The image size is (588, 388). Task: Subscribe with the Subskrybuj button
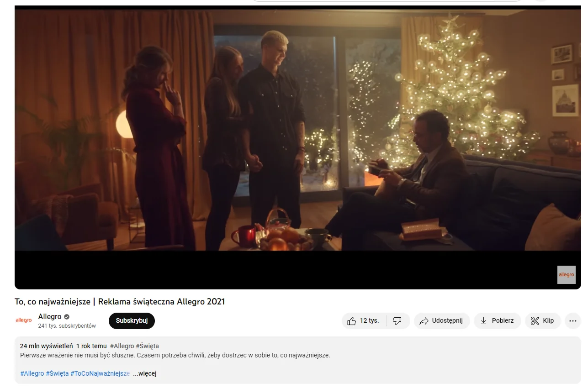[132, 320]
